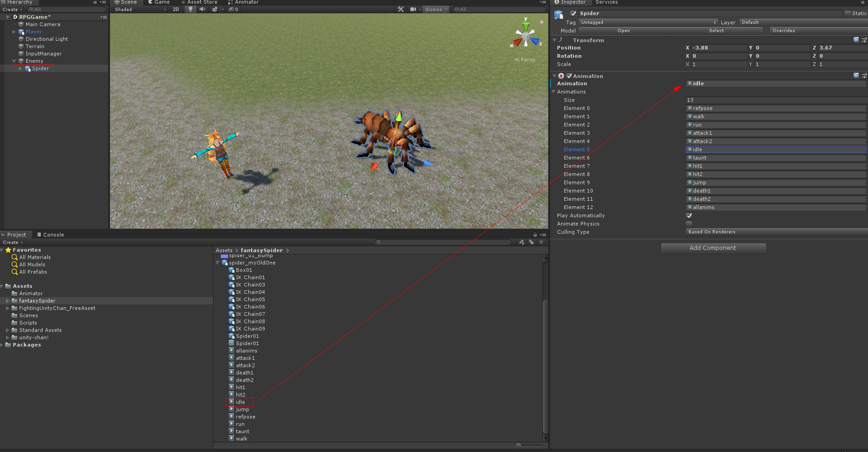Click the Model Open button
This screenshot has height=452, width=868.
623,31
